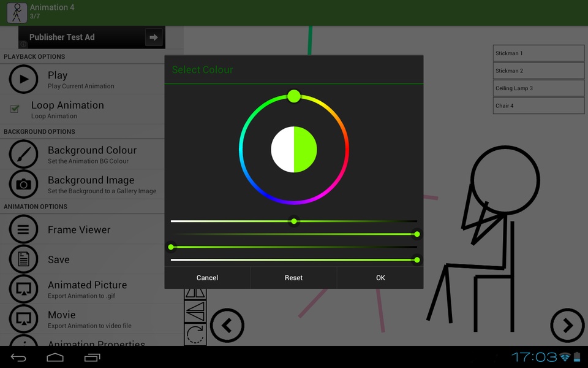Click the Save document icon
The image size is (588, 368).
(x=23, y=259)
